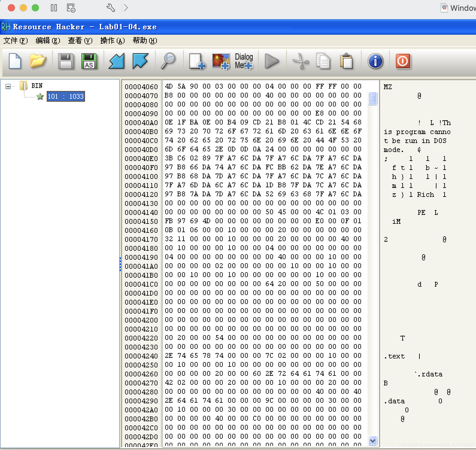476x450 pixels.
Task: Collapse the BIN tree node
Action: (x=8, y=86)
